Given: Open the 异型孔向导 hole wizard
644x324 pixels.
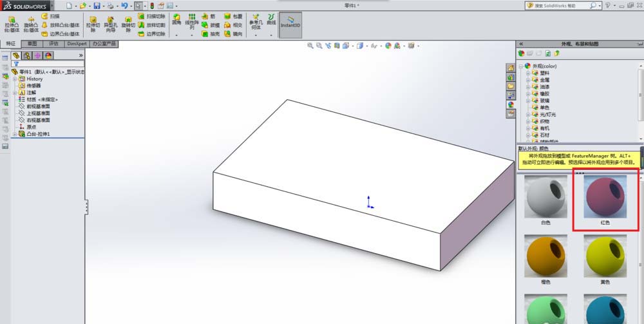Looking at the screenshot, I should 111,24.
